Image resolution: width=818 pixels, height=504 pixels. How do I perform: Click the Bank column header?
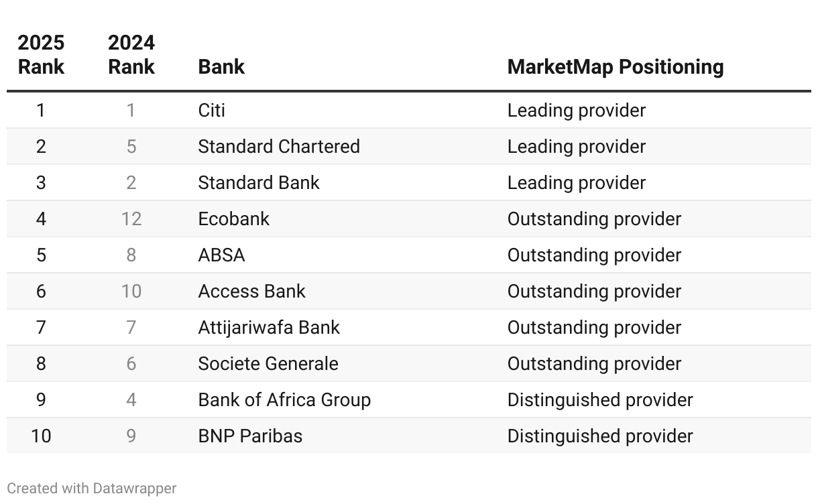coord(221,67)
